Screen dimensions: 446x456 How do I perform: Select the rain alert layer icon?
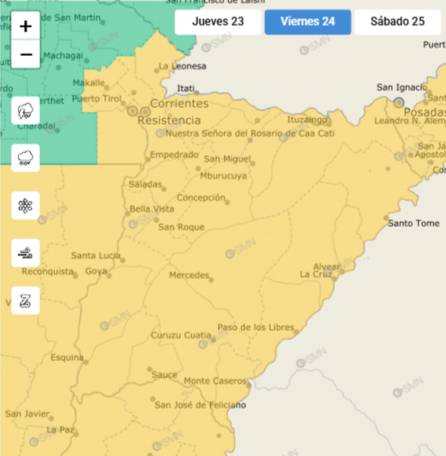pos(25,158)
